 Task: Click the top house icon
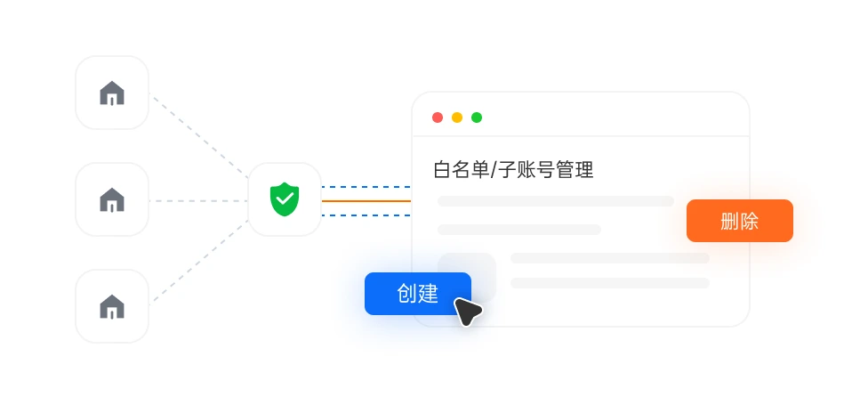pyautogui.click(x=112, y=93)
